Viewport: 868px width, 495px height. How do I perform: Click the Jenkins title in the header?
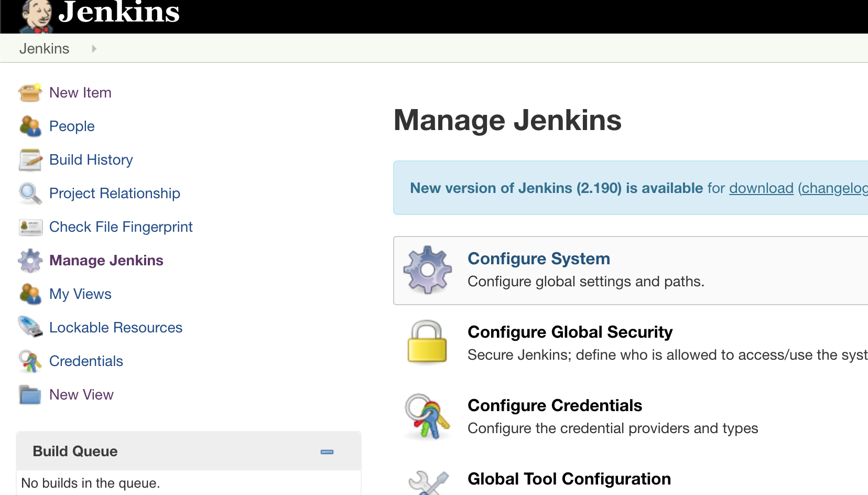pos(119,12)
